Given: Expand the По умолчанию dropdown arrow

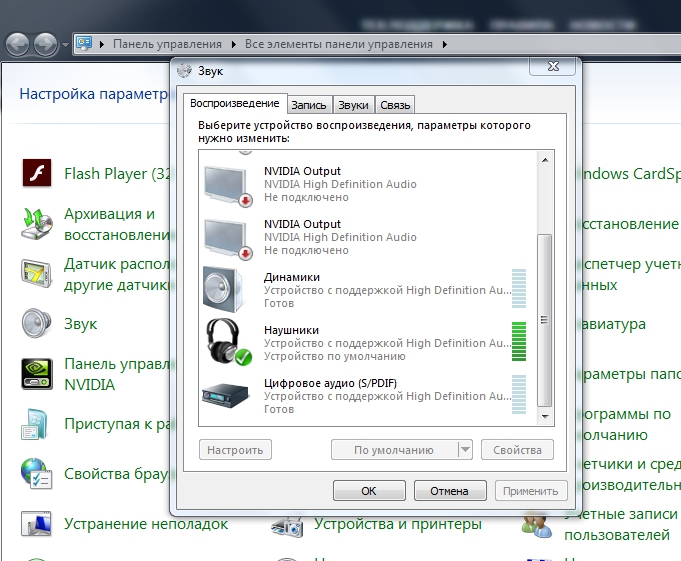Looking at the screenshot, I should [465, 450].
